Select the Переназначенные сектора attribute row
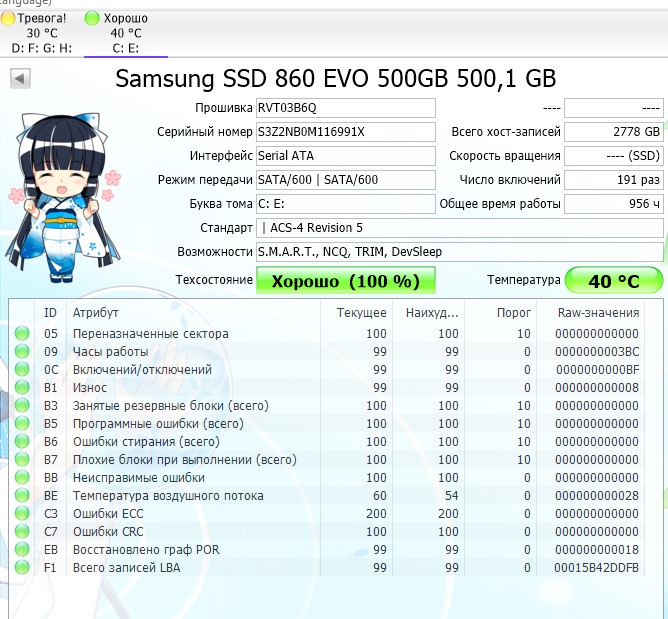 pyautogui.click(x=327, y=334)
